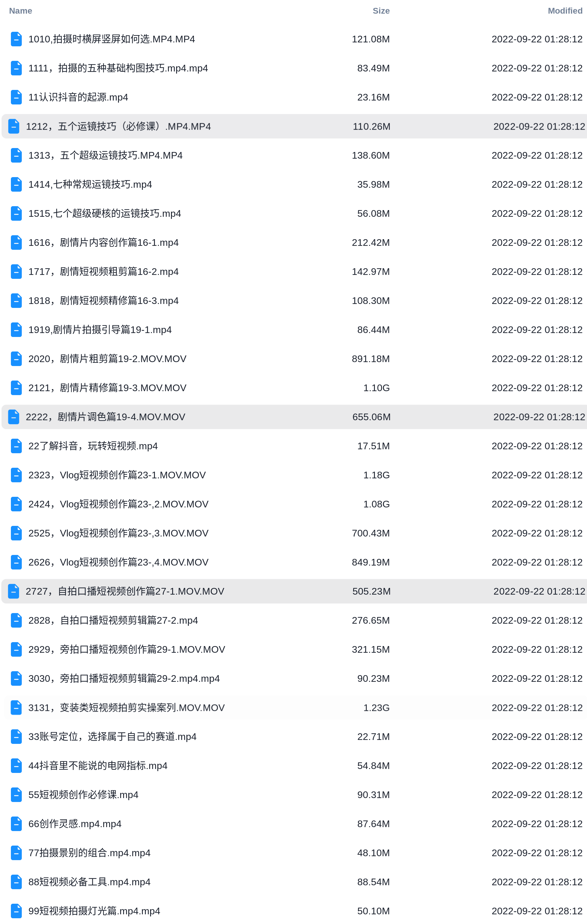Click the 1.23G size value
Screen dimensions: 587x924
[x=376, y=708]
